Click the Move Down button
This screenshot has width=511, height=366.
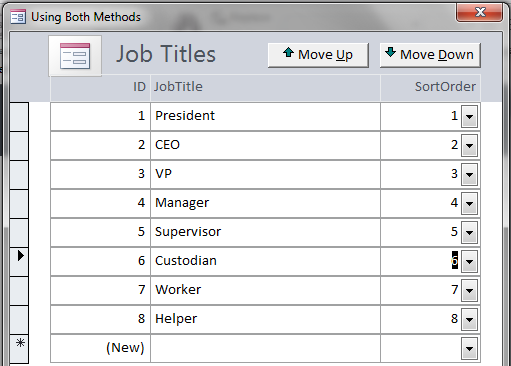[x=430, y=55]
